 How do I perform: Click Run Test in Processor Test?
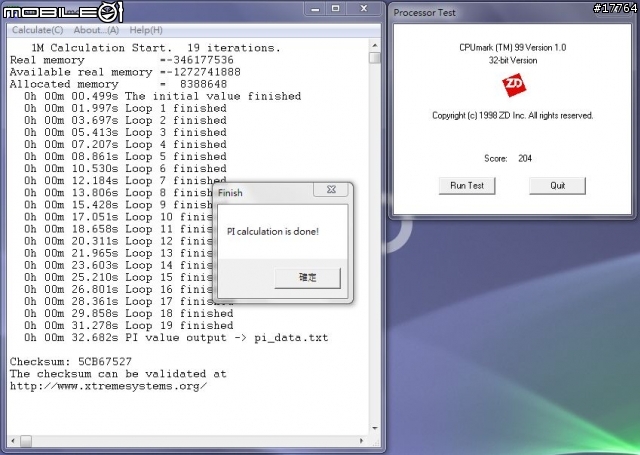(x=467, y=186)
